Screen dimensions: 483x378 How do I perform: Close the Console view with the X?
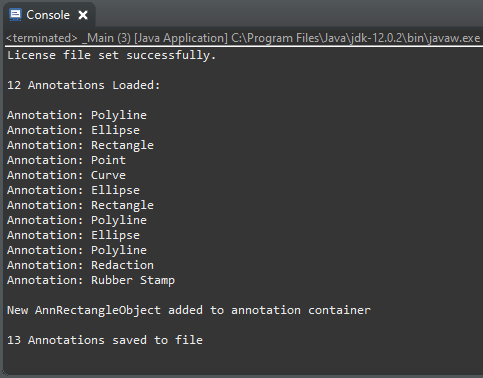pos(83,15)
